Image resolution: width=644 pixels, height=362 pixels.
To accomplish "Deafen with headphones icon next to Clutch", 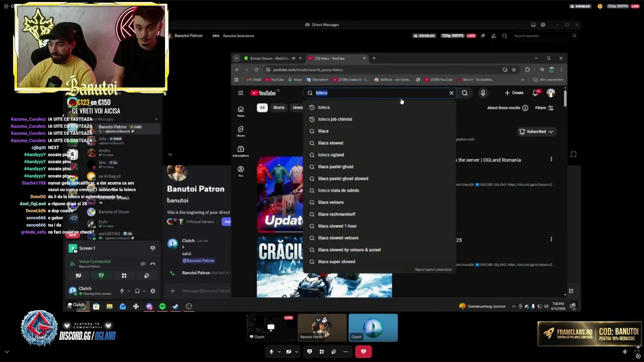I will (137, 291).
